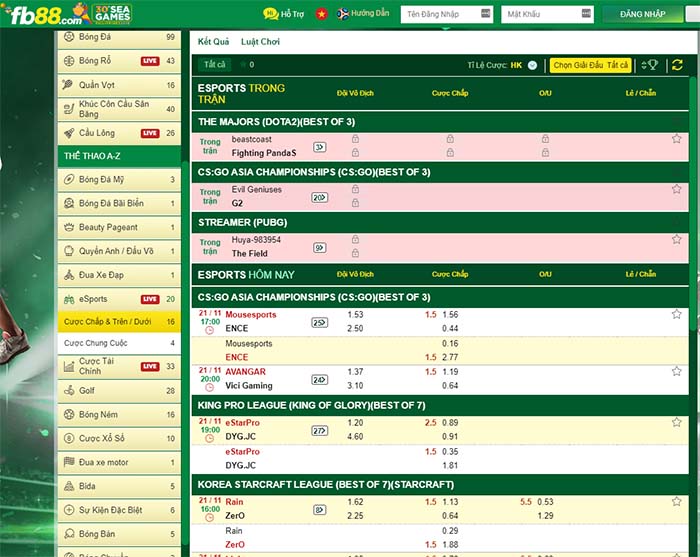Expand 20 more markets for Evil Geniuses match
The width and height of the screenshot is (700, 557).
coord(320,197)
